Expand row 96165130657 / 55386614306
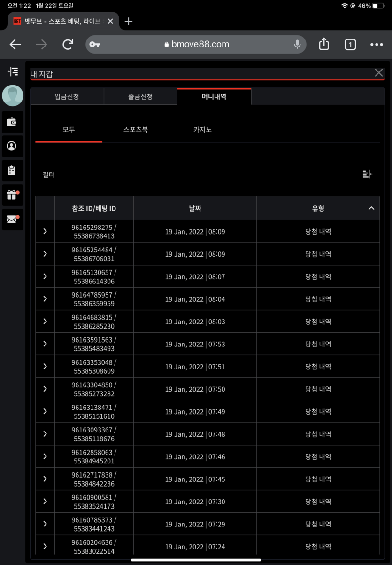Viewport: 392px width, 565px height. [45, 276]
